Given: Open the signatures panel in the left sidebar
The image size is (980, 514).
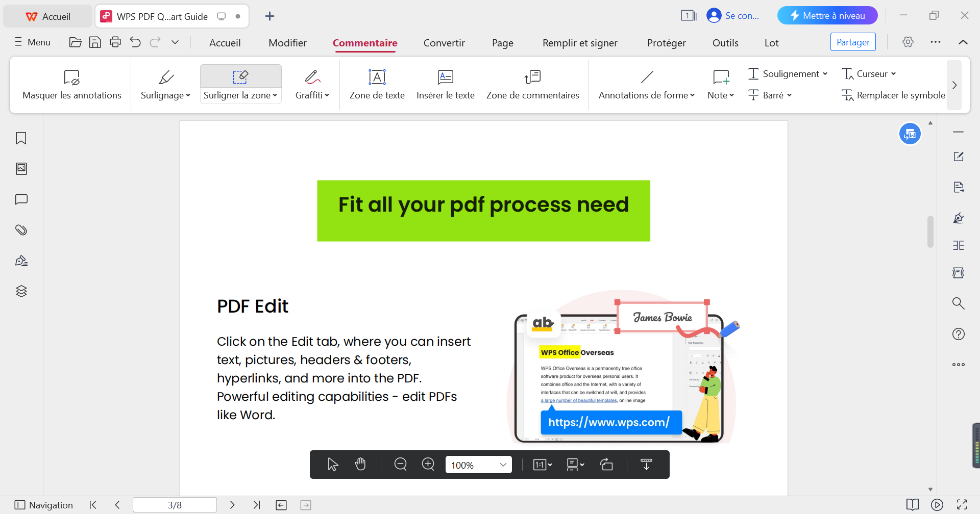Looking at the screenshot, I should coord(21,261).
